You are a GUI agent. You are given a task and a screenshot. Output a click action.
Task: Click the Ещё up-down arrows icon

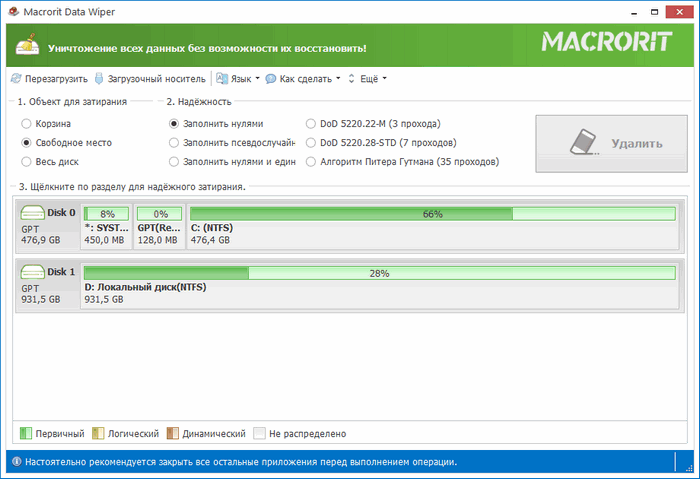tap(351, 79)
